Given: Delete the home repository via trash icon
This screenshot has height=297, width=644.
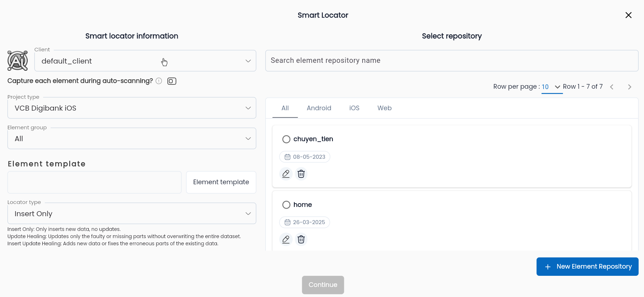Looking at the screenshot, I should coord(301,239).
